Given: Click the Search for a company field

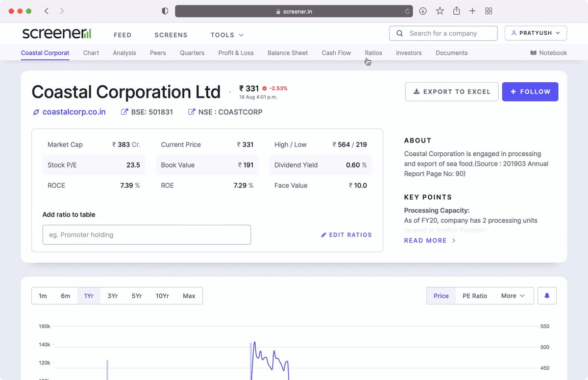Looking at the screenshot, I should click(443, 33).
